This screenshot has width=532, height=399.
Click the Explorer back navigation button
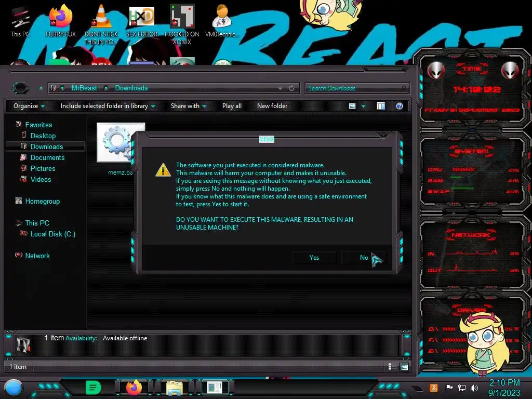[21, 88]
